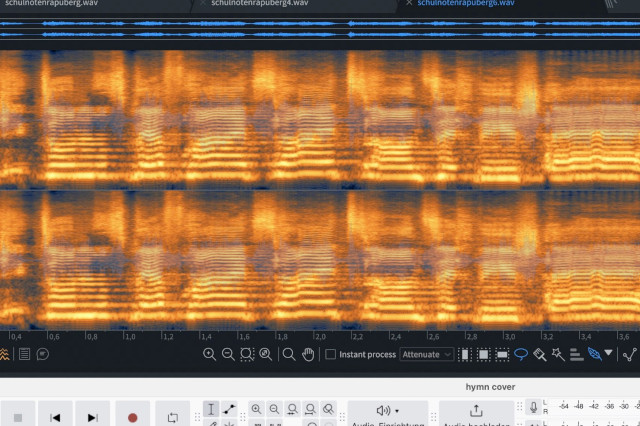
Task: Select the Time selection rectangle tool
Action: coord(466,354)
